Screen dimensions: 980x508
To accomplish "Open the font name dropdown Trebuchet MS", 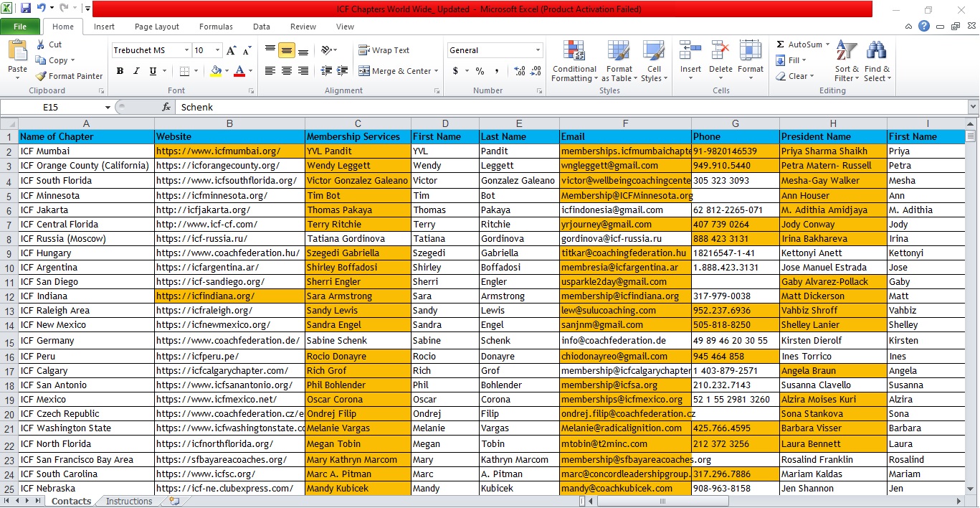I will pos(186,50).
